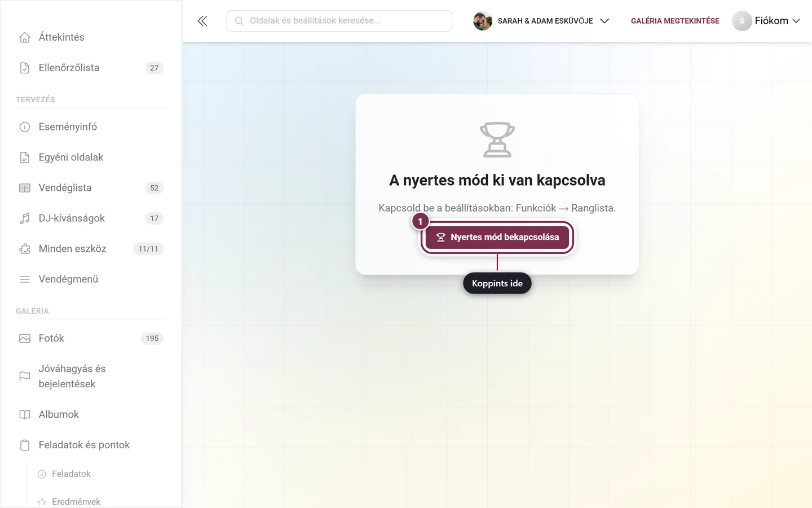Click the event couple photo thumbnail
Screen dimensions: 812x508
(483, 21)
